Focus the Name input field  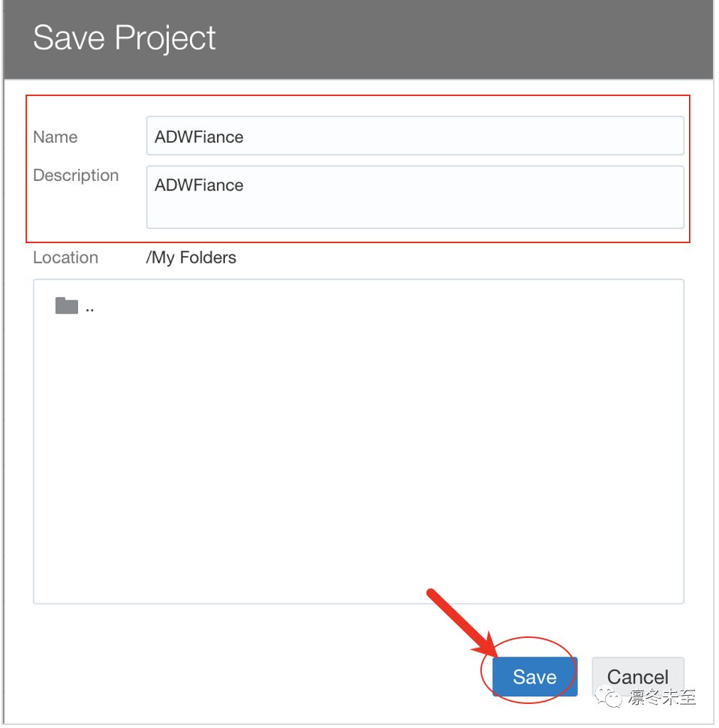point(415,136)
